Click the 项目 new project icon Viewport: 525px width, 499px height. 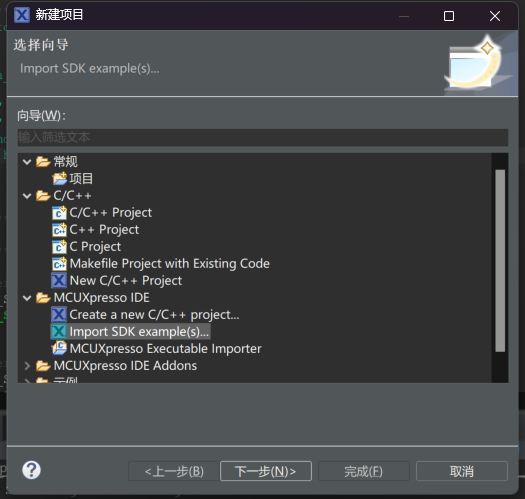click(x=60, y=179)
